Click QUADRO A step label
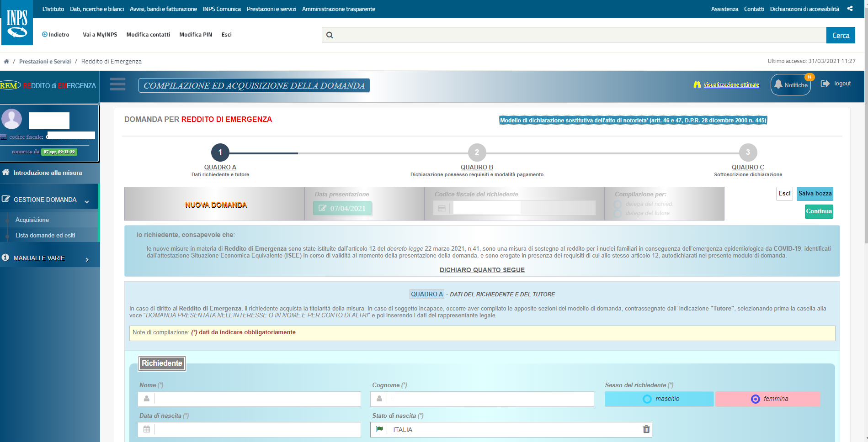This screenshot has width=868, height=442. (220, 167)
